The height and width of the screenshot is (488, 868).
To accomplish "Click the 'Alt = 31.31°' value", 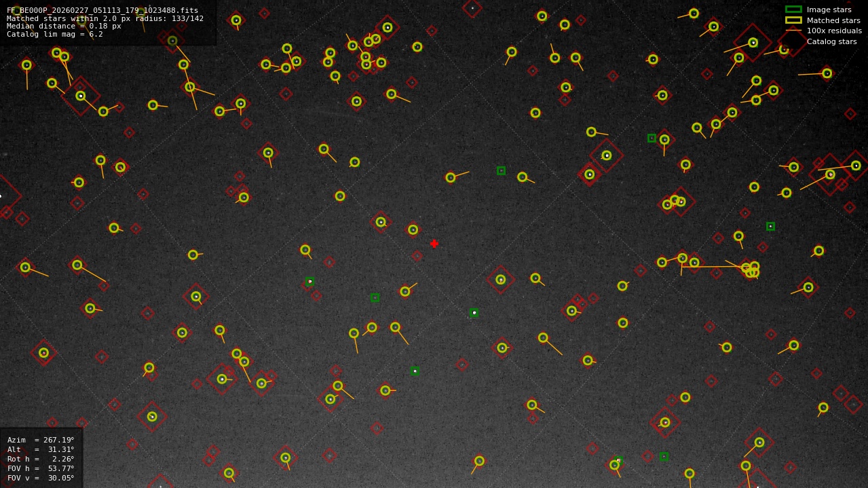I will coord(41,449).
